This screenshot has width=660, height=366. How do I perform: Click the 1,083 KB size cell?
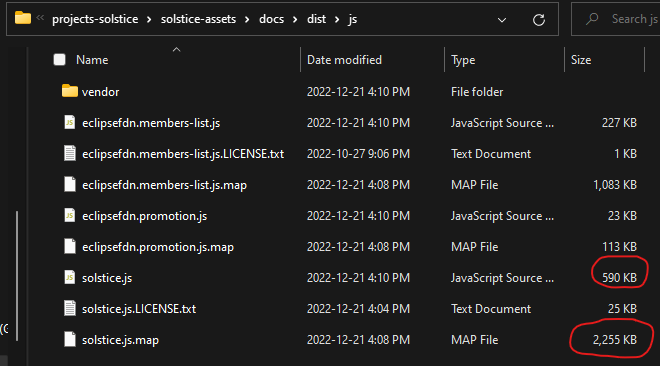coord(615,185)
